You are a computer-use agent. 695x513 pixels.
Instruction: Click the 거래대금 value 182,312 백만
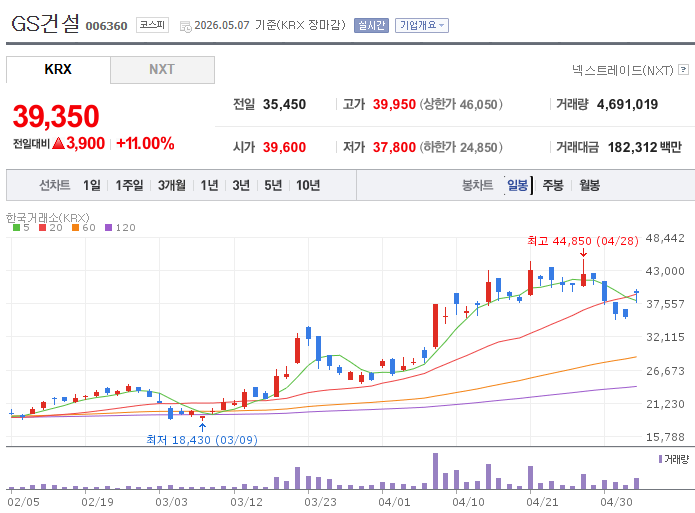[644, 147]
